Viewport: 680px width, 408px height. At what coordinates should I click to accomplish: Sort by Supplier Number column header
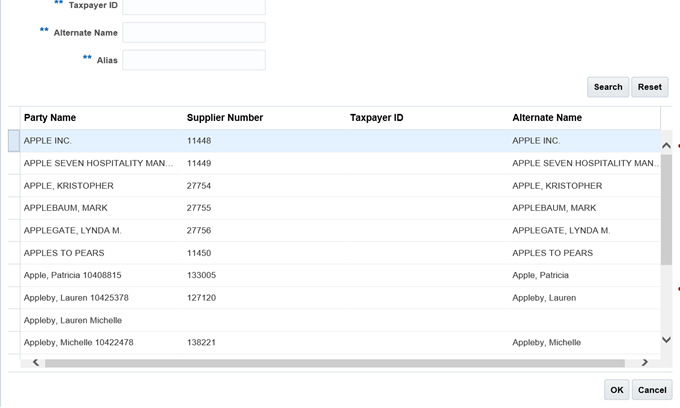225,118
